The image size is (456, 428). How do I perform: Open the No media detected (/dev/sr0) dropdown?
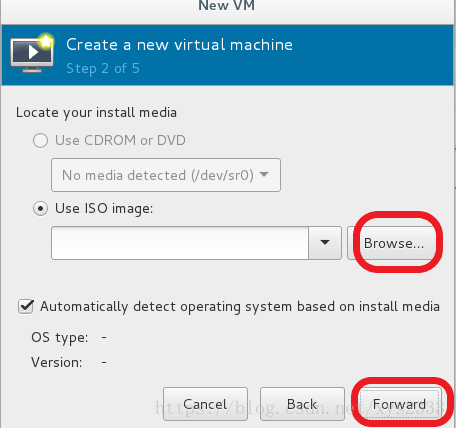166,175
